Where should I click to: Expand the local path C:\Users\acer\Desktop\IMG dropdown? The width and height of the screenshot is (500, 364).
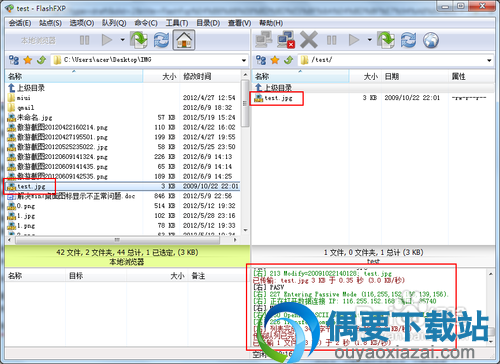click(244, 61)
